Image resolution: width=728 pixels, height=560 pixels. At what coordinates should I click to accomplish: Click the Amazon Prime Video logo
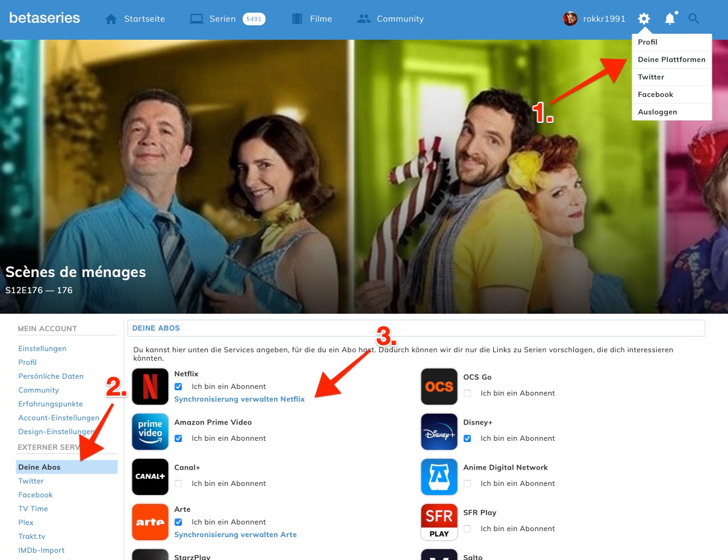pyautogui.click(x=150, y=432)
